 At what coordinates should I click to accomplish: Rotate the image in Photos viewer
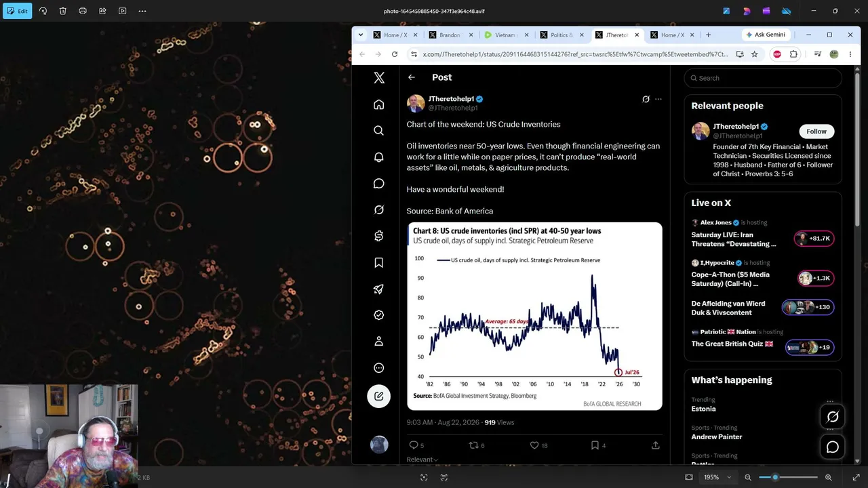(x=43, y=11)
